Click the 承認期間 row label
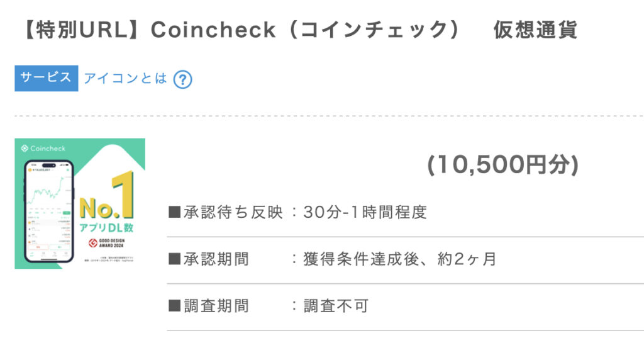 pyautogui.click(x=216, y=259)
